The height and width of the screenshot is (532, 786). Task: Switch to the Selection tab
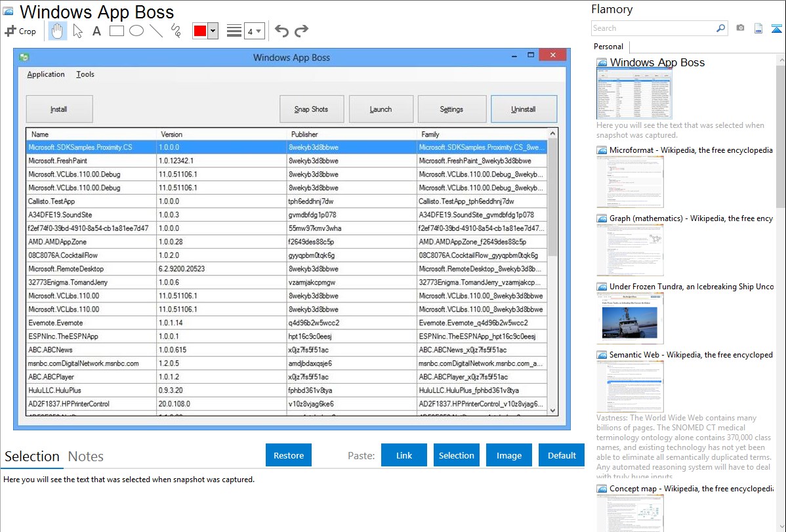(32, 457)
